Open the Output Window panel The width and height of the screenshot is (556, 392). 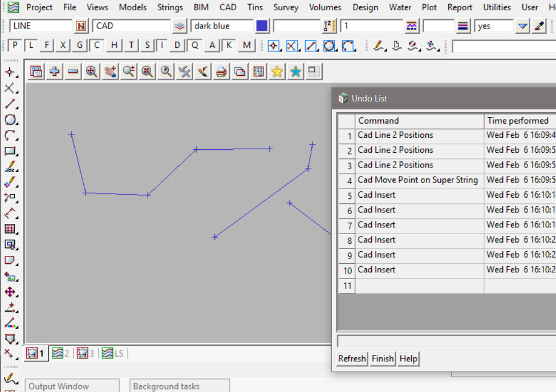point(72,386)
